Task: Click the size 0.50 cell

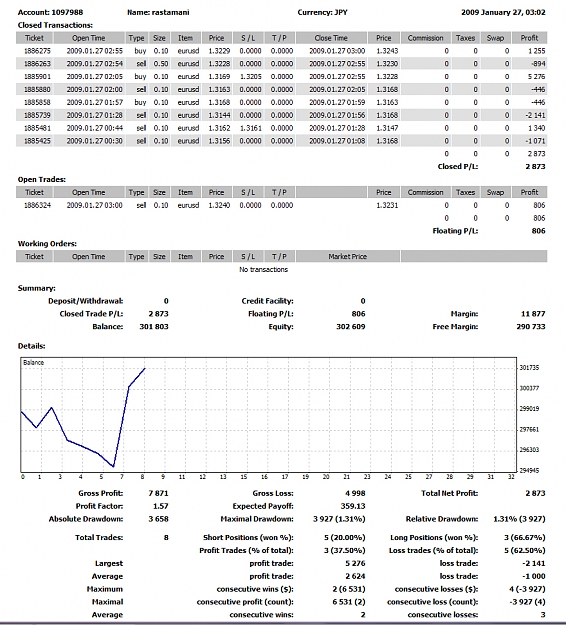Action: click(161, 64)
